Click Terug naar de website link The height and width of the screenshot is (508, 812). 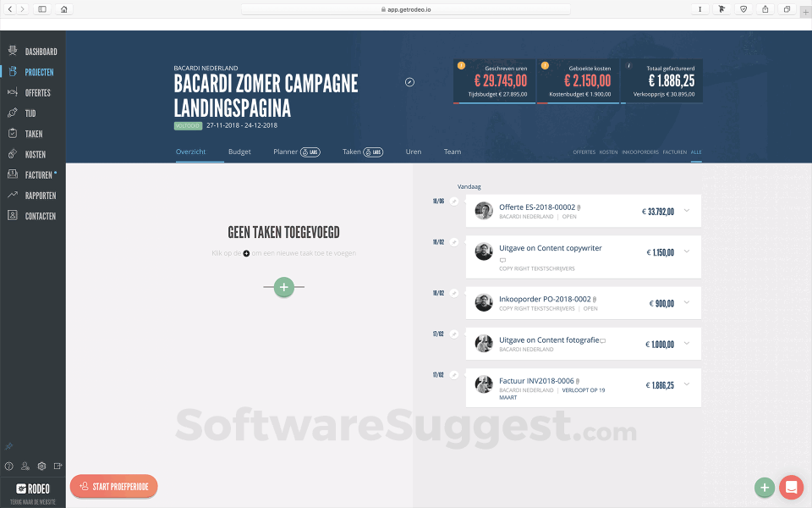[33, 502]
